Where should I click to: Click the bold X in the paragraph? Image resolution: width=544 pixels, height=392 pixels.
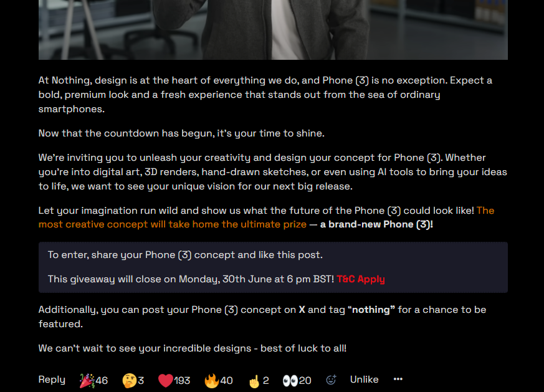point(302,310)
